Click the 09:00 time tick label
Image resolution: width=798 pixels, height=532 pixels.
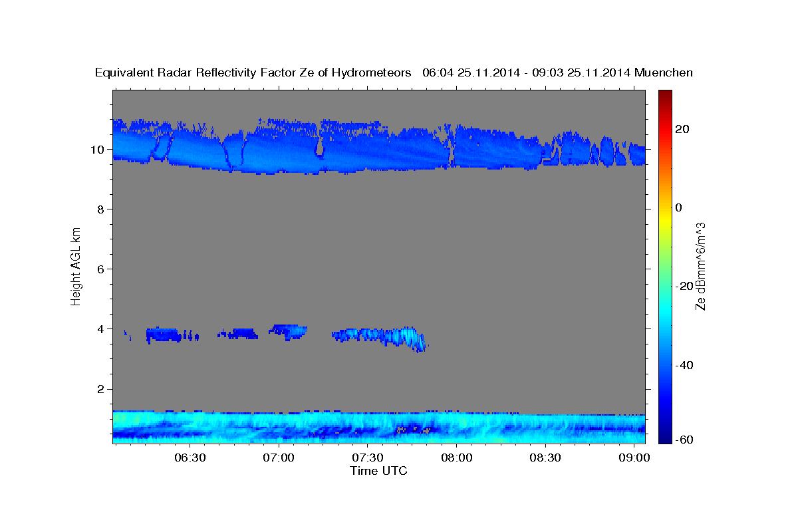tap(634, 458)
